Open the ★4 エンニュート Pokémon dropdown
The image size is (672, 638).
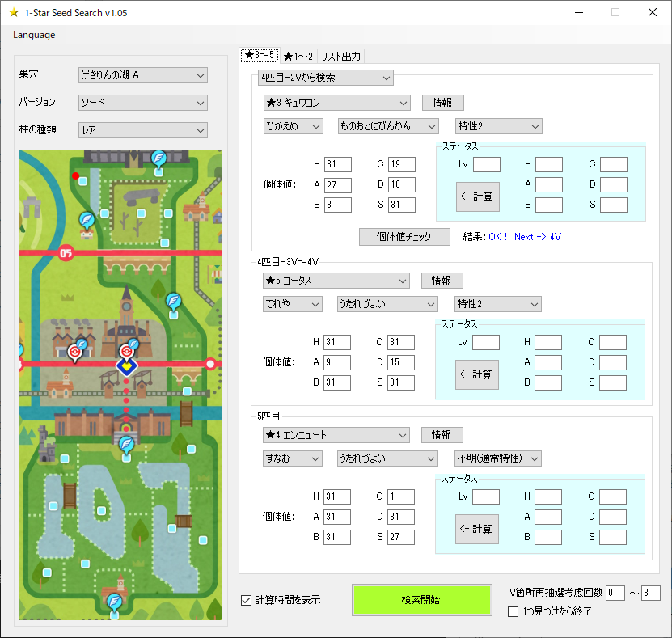pyautogui.click(x=336, y=435)
